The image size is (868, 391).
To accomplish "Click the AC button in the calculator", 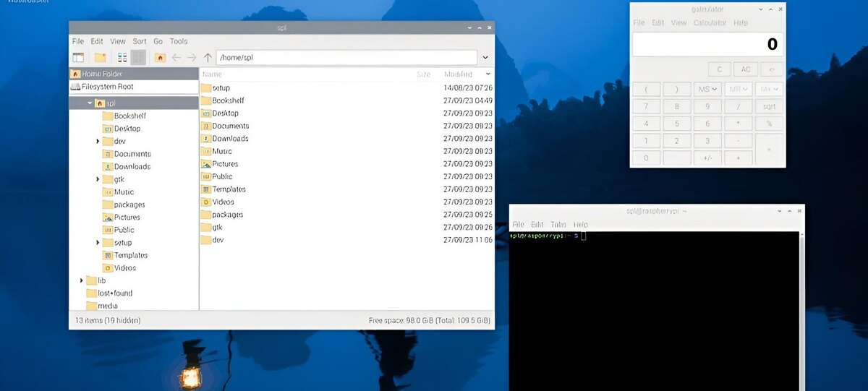I will pyautogui.click(x=745, y=69).
